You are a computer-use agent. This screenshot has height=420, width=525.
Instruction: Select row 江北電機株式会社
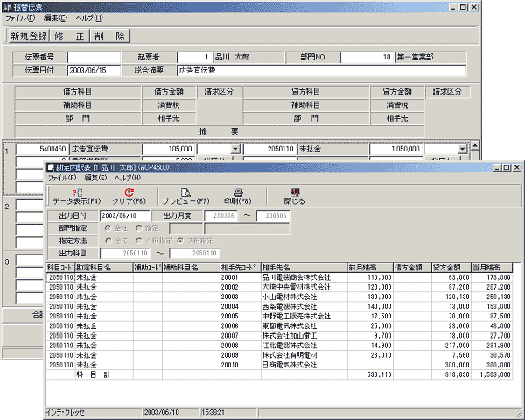(279, 346)
